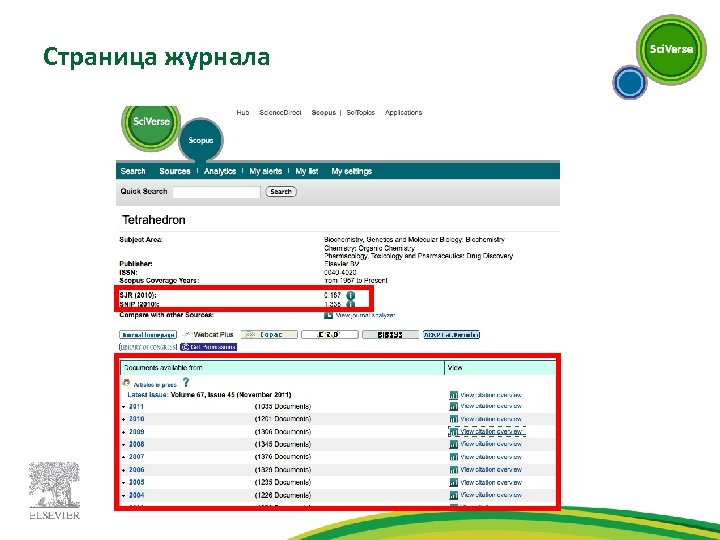Expand the 2005 year row

click(124, 483)
